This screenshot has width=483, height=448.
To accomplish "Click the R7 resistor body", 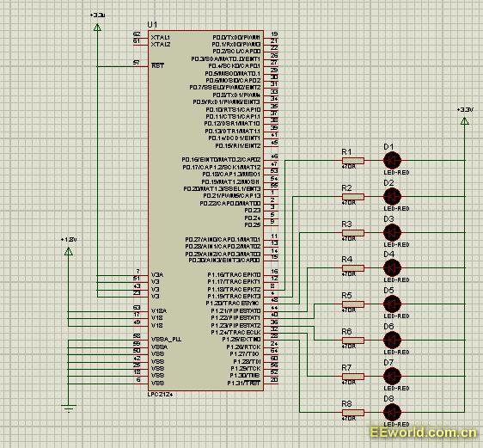I will (x=353, y=377).
